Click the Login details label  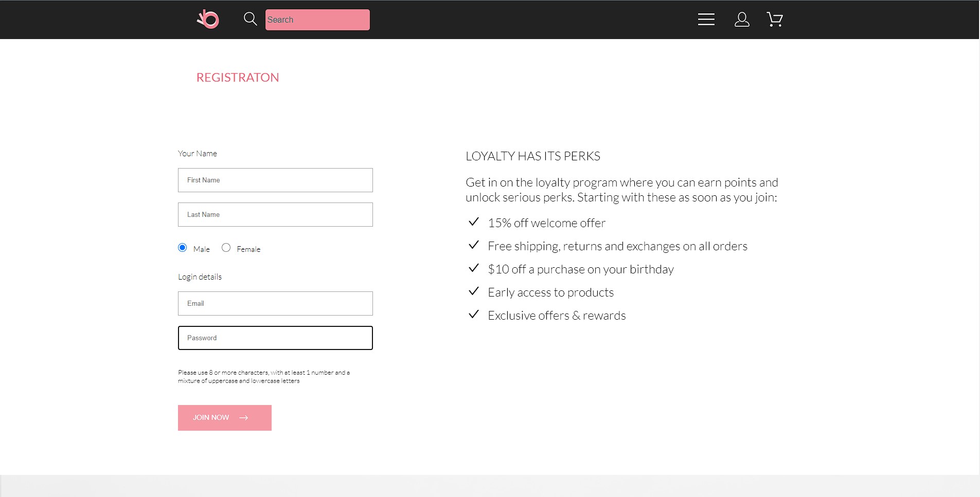[x=200, y=277]
